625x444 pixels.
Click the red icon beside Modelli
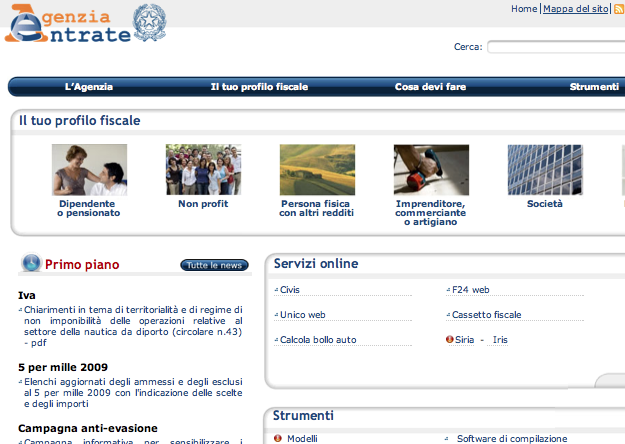[278, 438]
